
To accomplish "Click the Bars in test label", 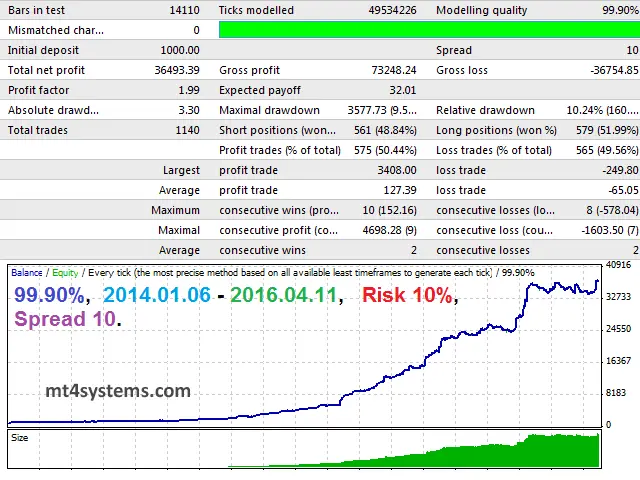I will tap(38, 10).
